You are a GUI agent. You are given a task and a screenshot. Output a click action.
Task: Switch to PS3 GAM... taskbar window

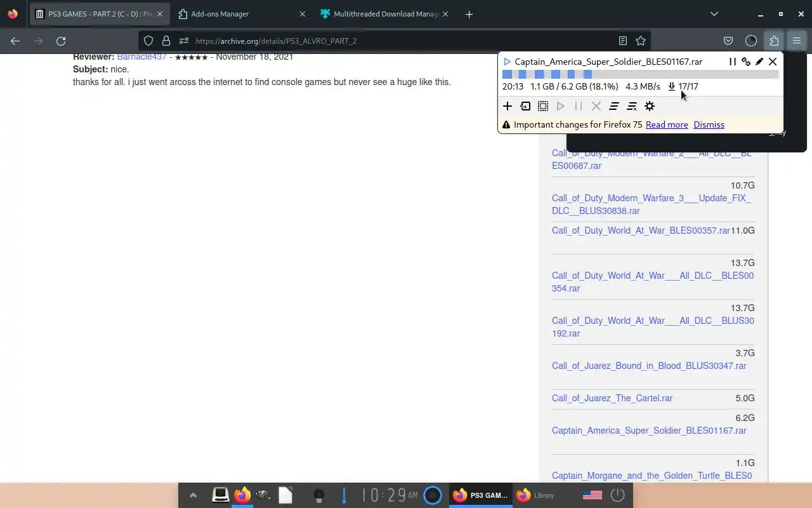coord(481,495)
